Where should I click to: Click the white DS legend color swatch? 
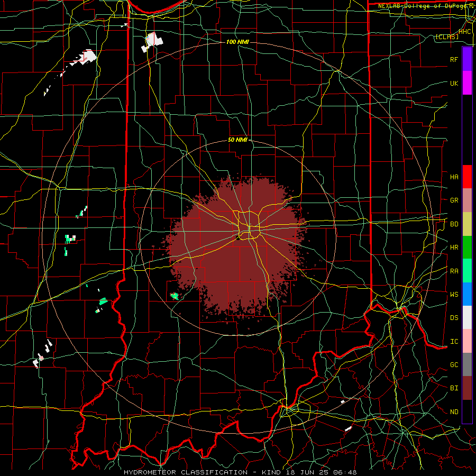point(467,317)
